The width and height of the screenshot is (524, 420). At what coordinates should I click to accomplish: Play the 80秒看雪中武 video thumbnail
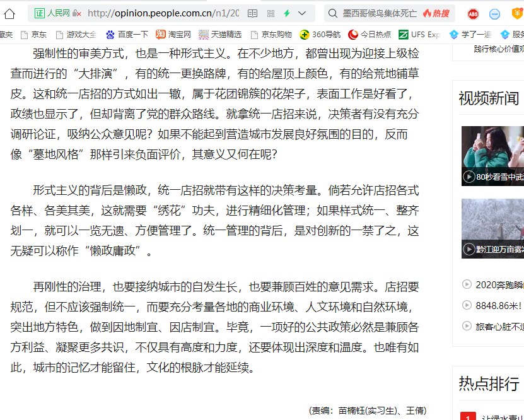[492, 156]
